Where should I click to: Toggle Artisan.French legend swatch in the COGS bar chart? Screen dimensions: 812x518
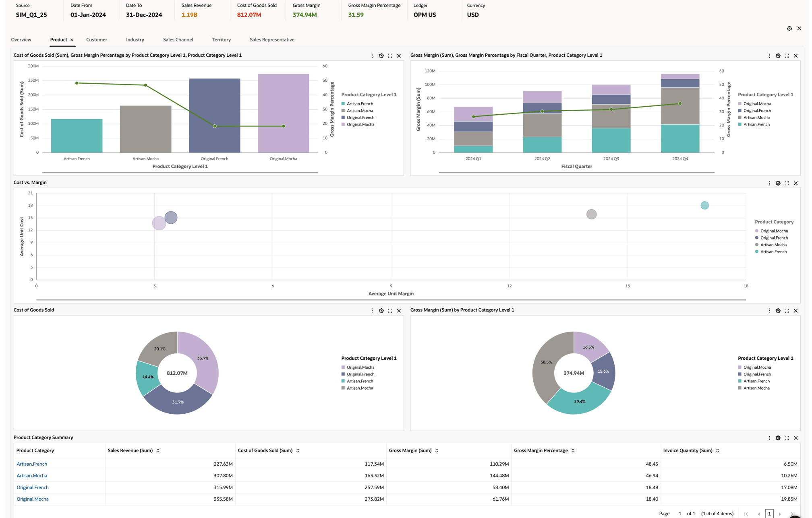[x=343, y=104]
